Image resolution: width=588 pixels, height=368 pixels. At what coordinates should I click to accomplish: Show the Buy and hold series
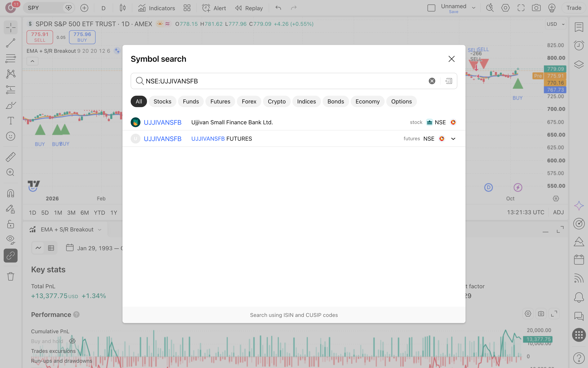[72, 341]
